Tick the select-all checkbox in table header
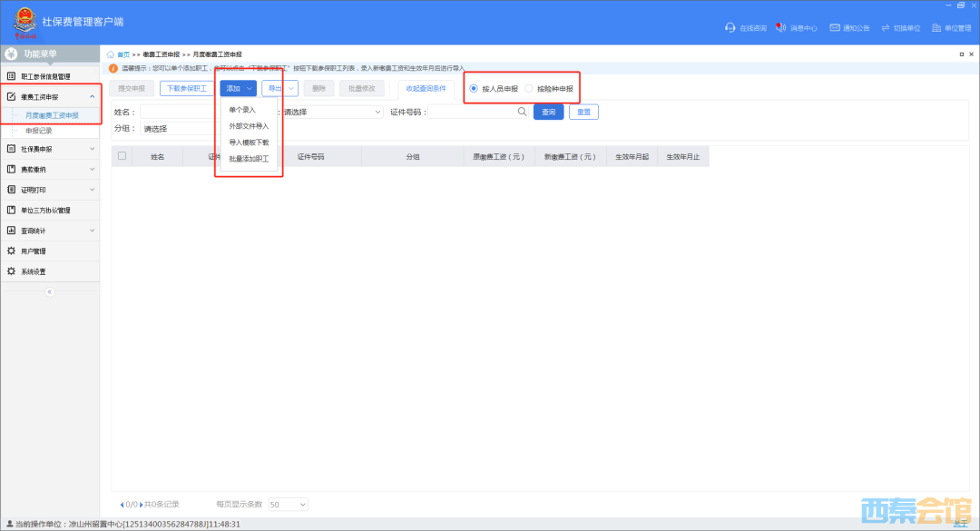The image size is (980, 531). (122, 156)
